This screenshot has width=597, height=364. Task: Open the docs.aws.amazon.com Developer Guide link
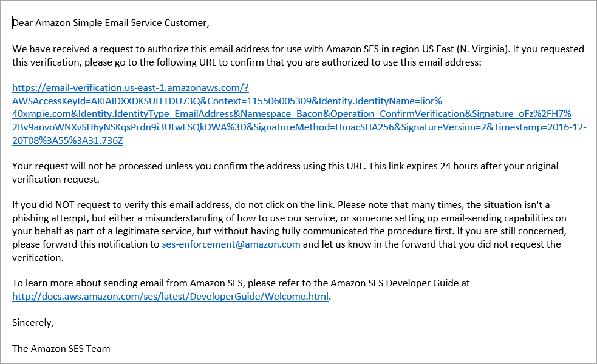click(x=170, y=297)
